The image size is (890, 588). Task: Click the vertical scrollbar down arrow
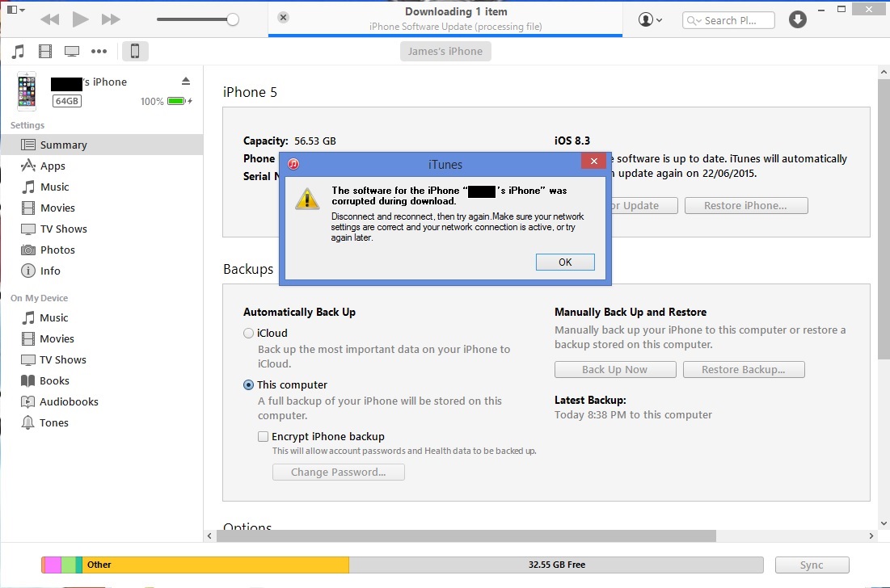[884, 523]
